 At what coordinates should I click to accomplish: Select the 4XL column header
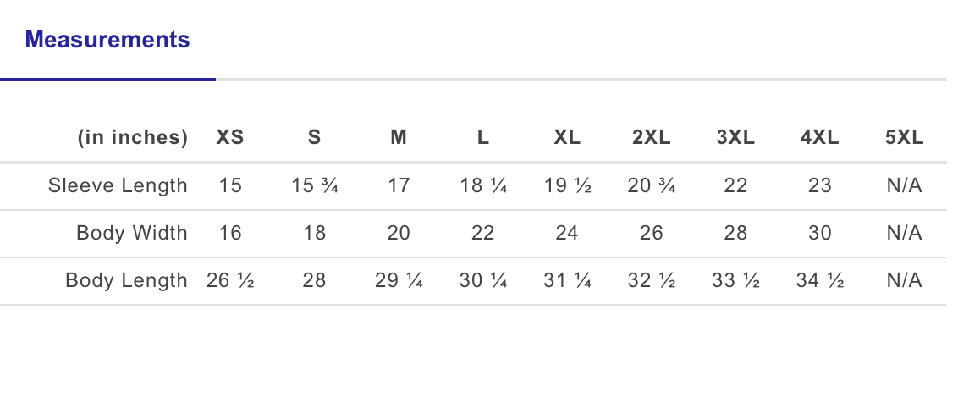819,137
